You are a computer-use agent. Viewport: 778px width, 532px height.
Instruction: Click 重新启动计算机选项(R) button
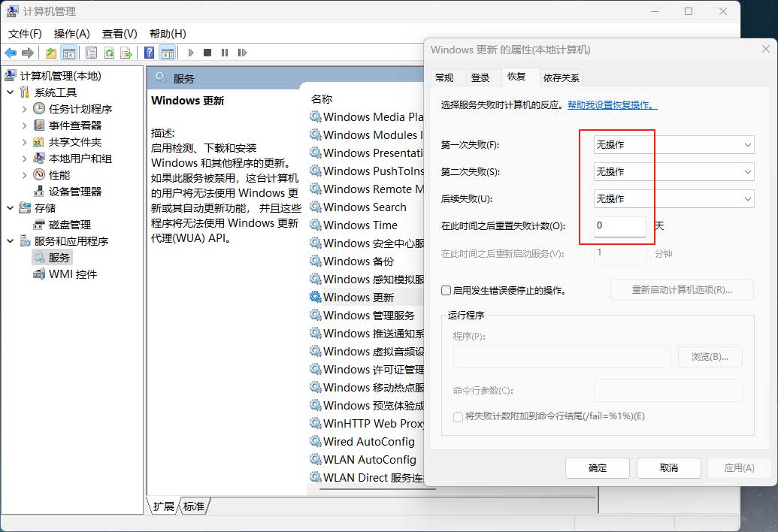[x=682, y=290]
